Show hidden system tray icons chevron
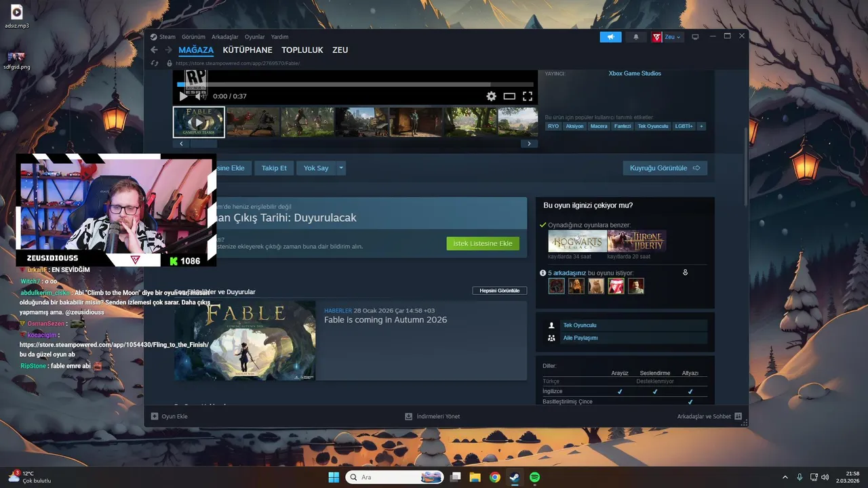The height and width of the screenshot is (488, 868). point(785,477)
